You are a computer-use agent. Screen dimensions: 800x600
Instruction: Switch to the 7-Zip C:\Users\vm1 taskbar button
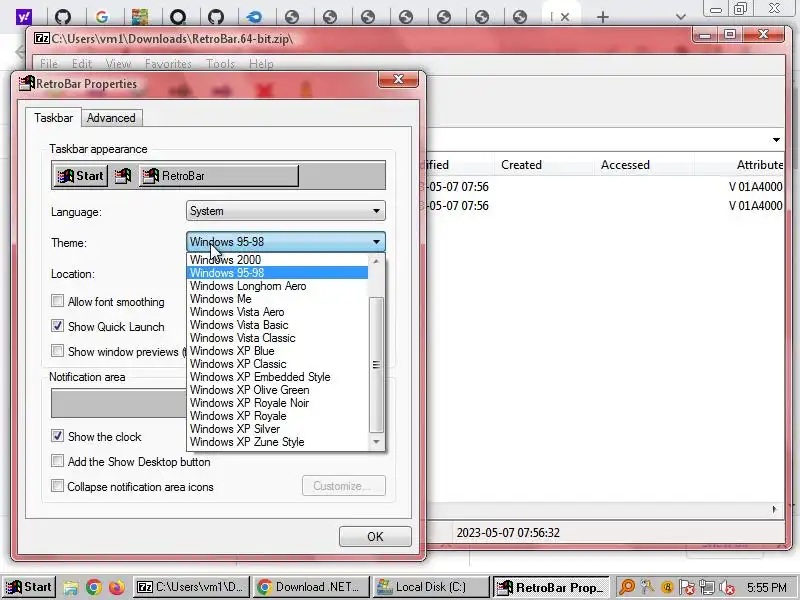(x=191, y=587)
